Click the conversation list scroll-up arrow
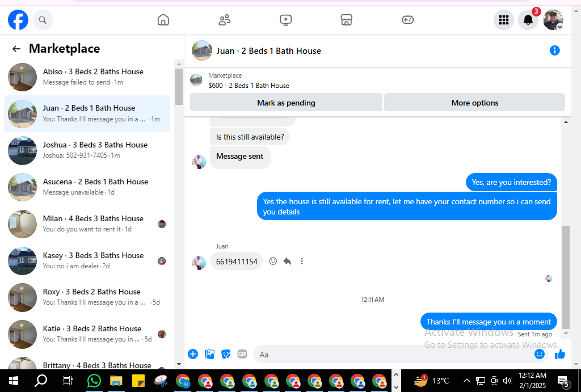The width and height of the screenshot is (581, 392). click(x=179, y=64)
